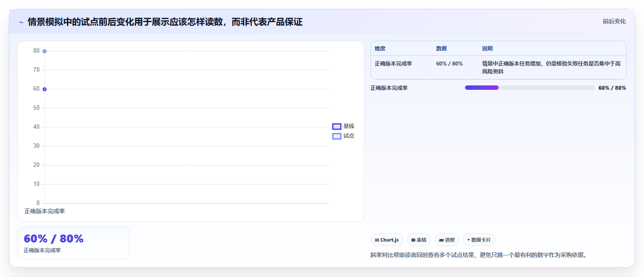Click the 60% / 80% value beside the progress bar
Image resolution: width=644 pixels, height=277 pixels.
(612, 88)
